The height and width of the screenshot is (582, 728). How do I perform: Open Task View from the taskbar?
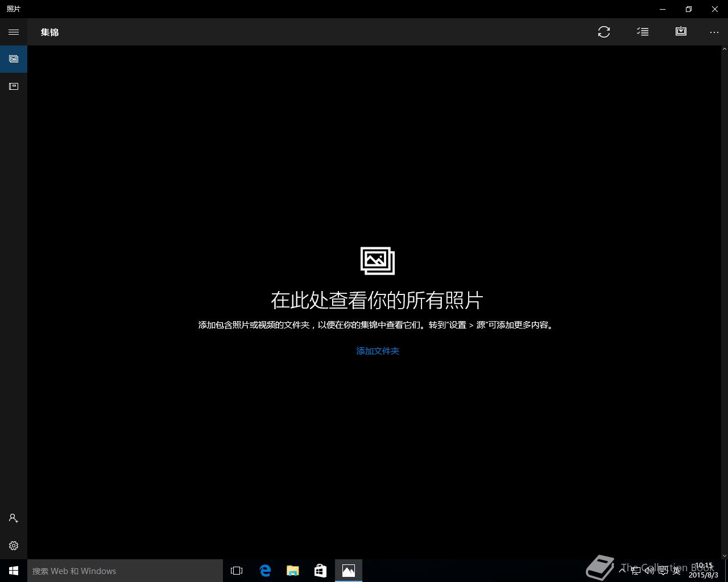(x=237, y=571)
